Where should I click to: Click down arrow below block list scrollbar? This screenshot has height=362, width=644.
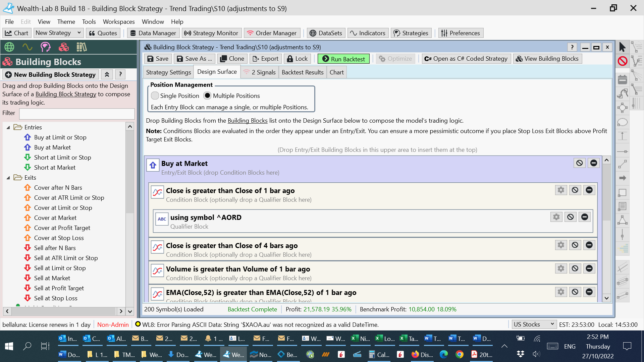(130, 311)
